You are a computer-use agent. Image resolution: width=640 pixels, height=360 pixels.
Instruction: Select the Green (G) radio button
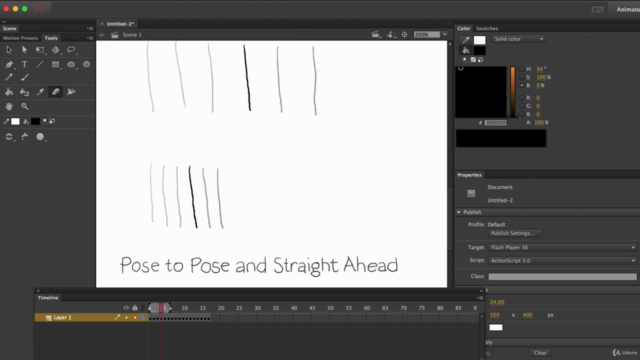coord(522,106)
